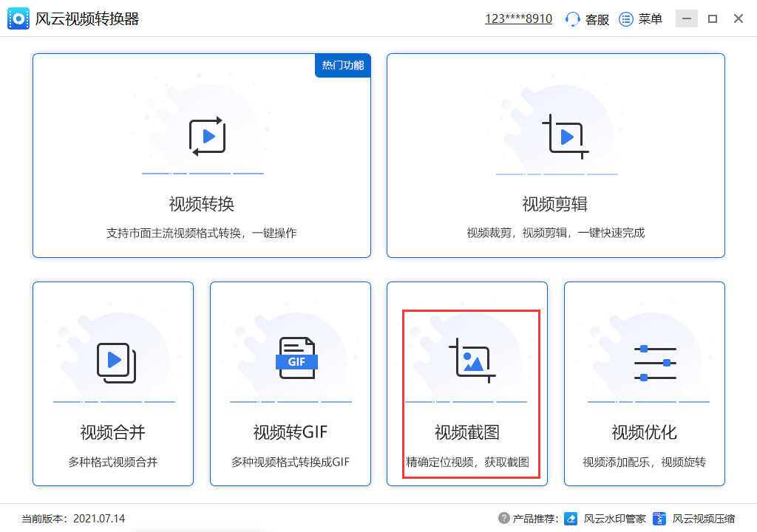Open the 菜单 menu
This screenshot has height=532, width=757.
[650, 19]
